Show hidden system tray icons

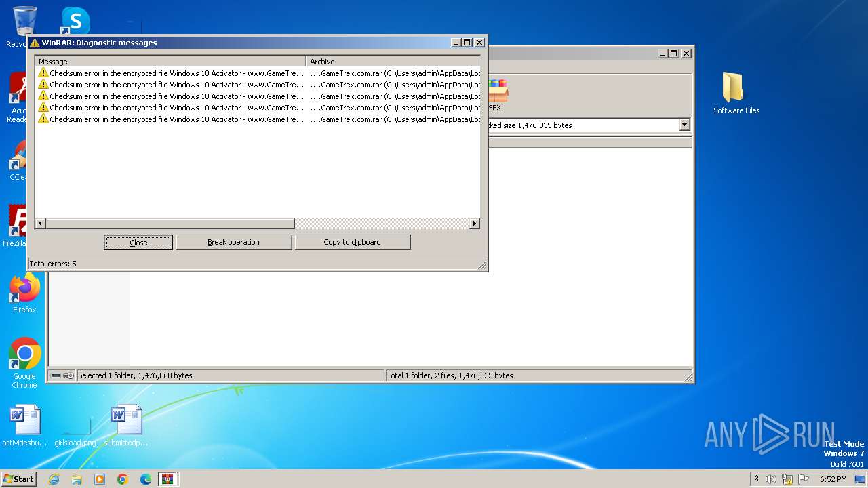coord(756,479)
